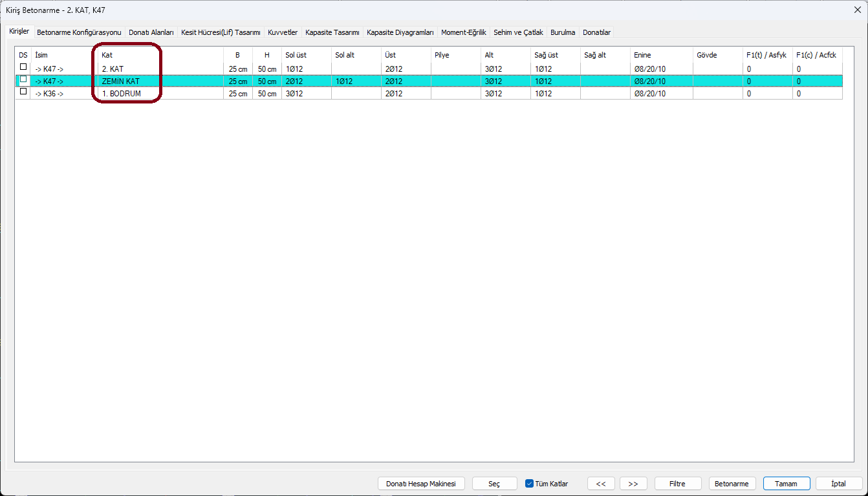
Task: Switch to the Kuvvetler tab
Action: (x=283, y=32)
